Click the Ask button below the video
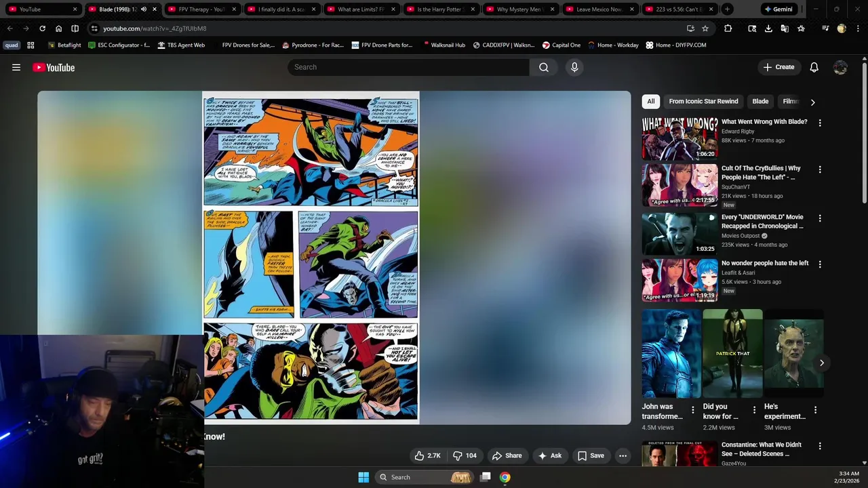The height and width of the screenshot is (488, 868). click(x=549, y=455)
